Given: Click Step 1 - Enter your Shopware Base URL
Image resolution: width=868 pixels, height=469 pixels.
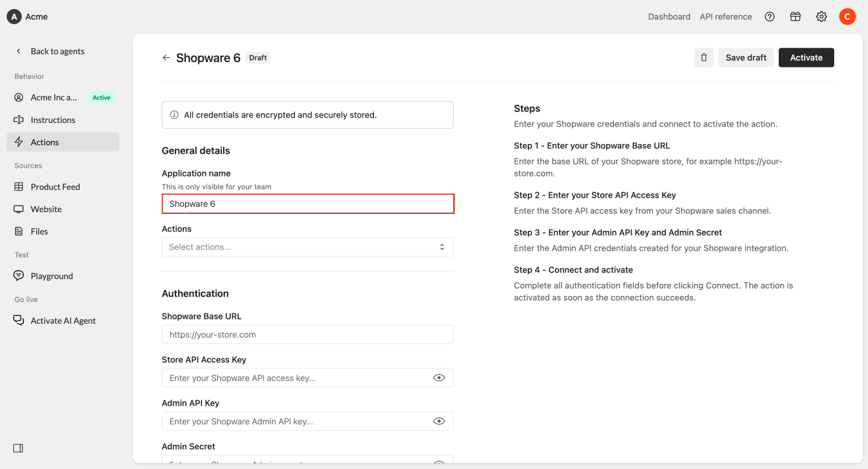Looking at the screenshot, I should coord(592,146).
